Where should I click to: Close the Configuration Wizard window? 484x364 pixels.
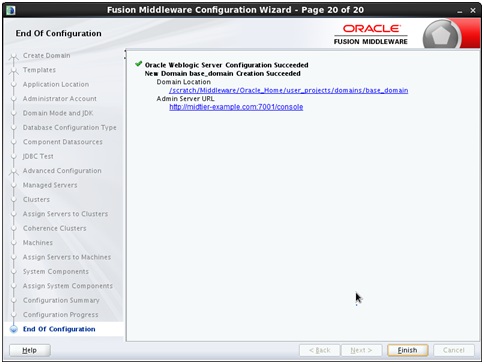tap(473, 11)
